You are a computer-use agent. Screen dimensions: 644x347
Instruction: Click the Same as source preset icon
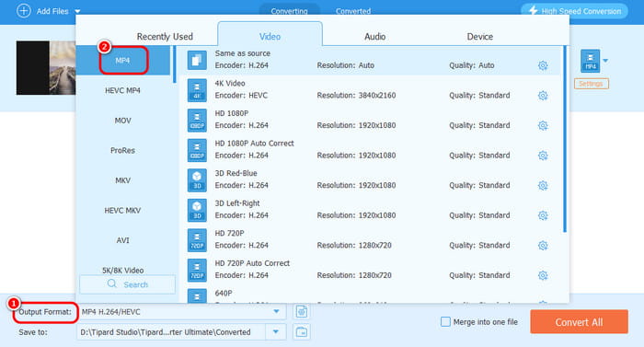click(x=197, y=60)
